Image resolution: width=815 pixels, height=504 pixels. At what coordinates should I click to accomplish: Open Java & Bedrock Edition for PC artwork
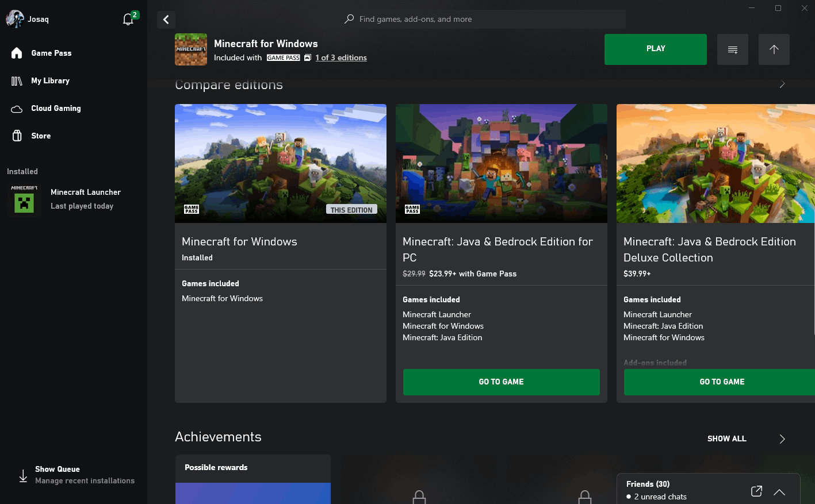502,163
